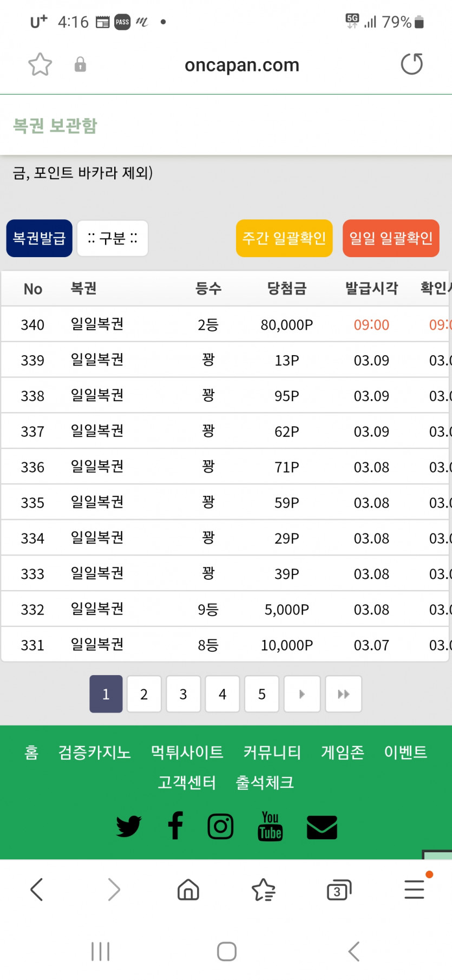Screen dimensions: 452x980
Task: Open the browser hamburger menu
Action: click(415, 889)
